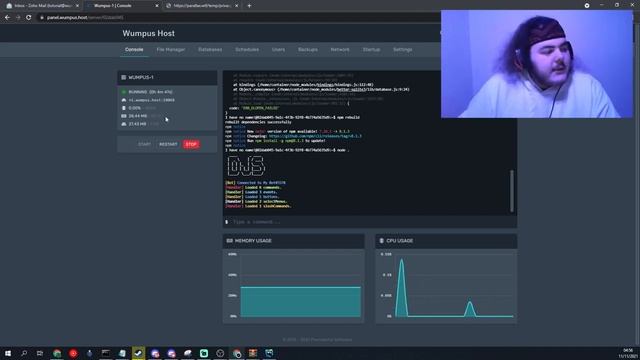Close the Wumpus-1 Console browser tab
The width and height of the screenshot is (640, 360).
157,6
